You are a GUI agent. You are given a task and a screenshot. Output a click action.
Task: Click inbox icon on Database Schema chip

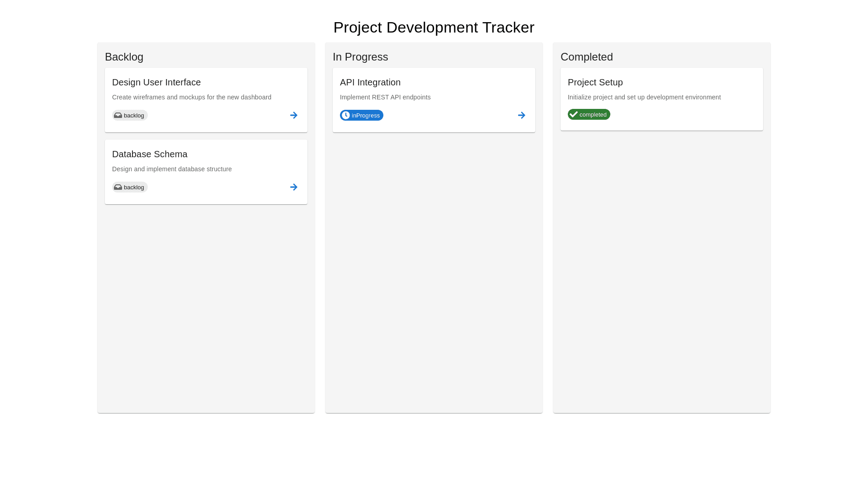[x=118, y=187]
